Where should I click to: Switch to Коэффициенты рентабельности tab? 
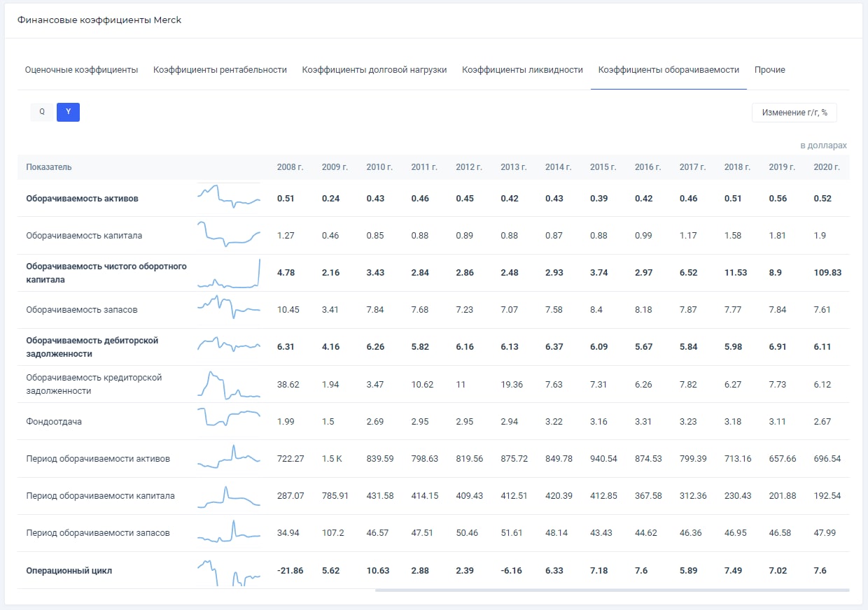(x=220, y=70)
